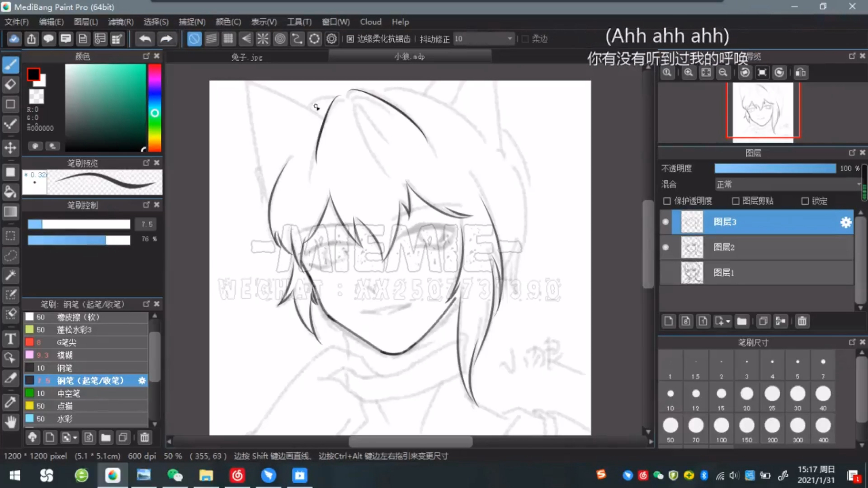
Task: Switch to the 兔子.jpg tab
Action: (x=247, y=57)
